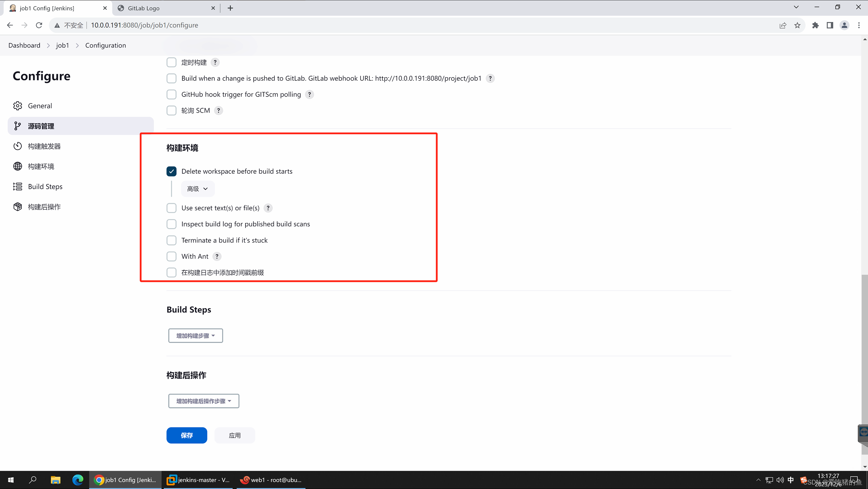Click the 应用 button
868x489 pixels.
tap(234, 435)
